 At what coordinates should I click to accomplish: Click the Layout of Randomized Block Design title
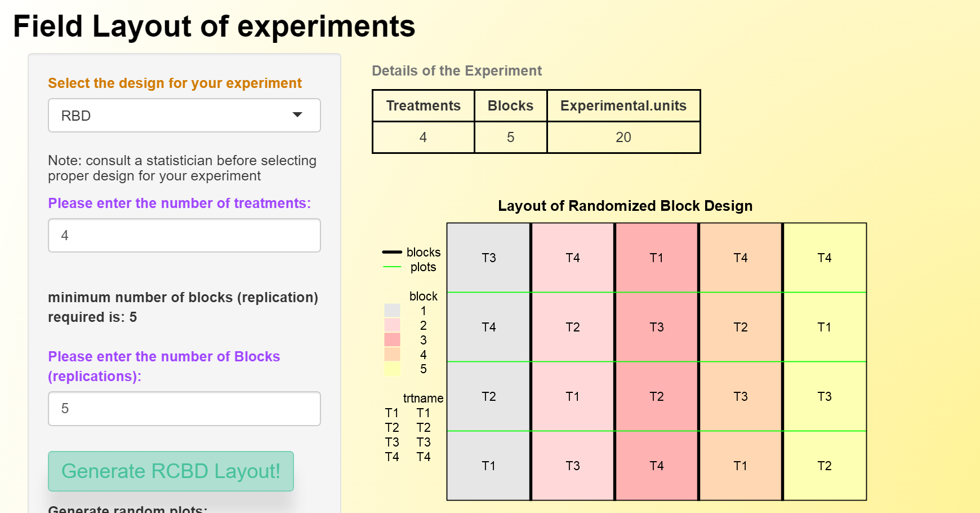pos(625,206)
